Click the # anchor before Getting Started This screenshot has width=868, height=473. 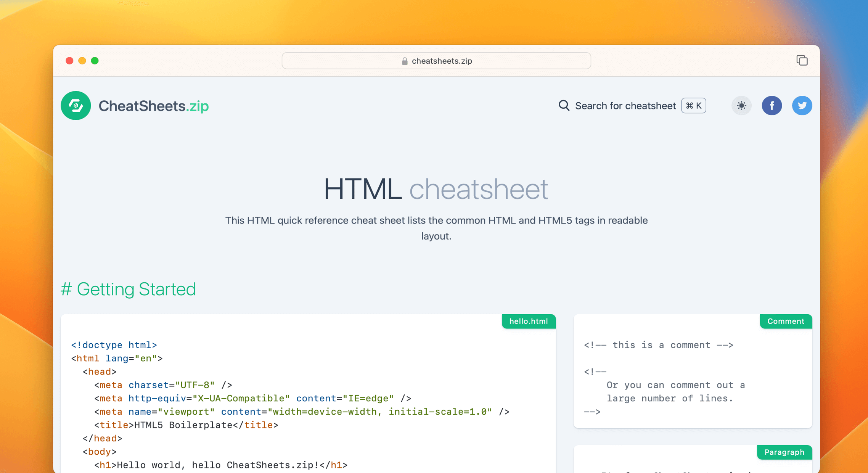(x=66, y=289)
